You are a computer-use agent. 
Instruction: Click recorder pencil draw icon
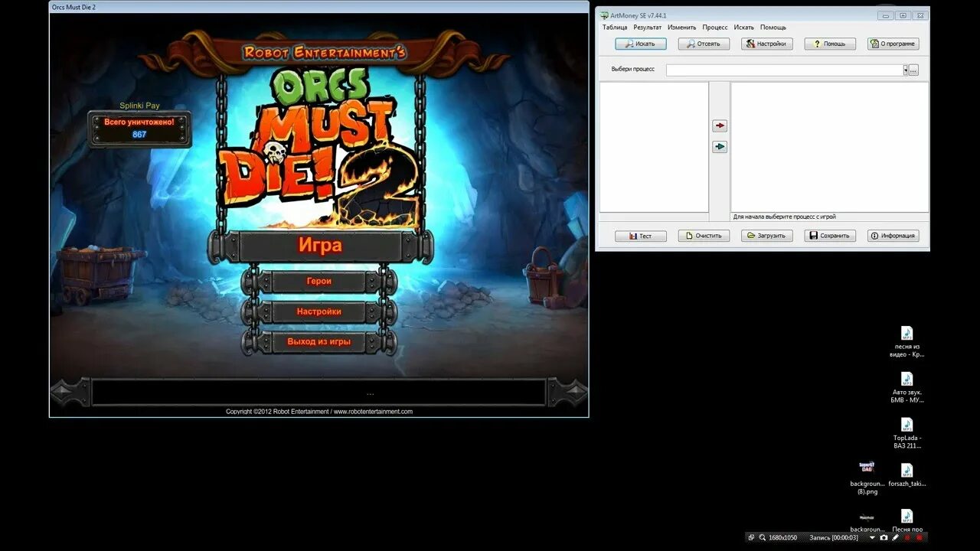[895, 538]
